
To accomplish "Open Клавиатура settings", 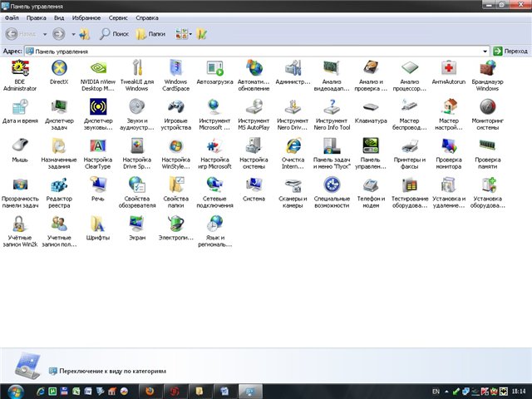I will (371, 111).
